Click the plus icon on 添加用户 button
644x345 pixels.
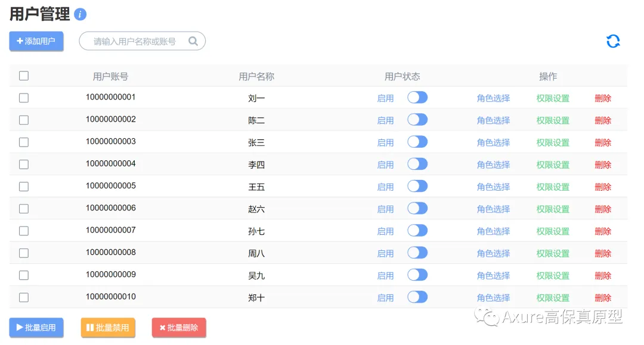[21, 42]
